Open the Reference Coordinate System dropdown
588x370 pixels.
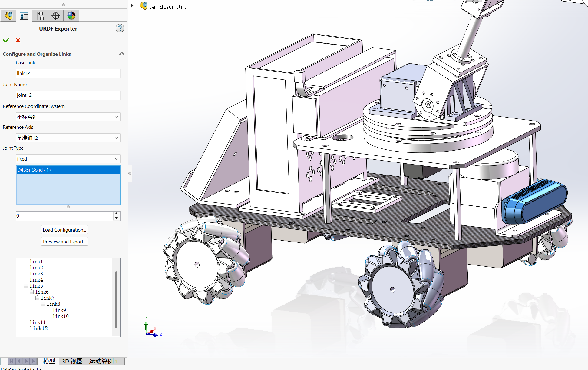(116, 117)
